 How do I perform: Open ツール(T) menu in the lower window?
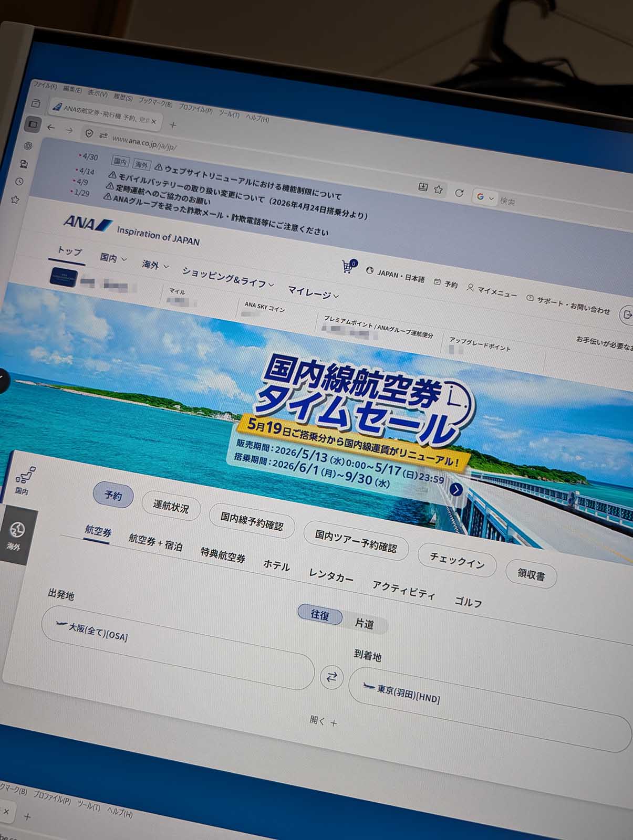coord(88,806)
